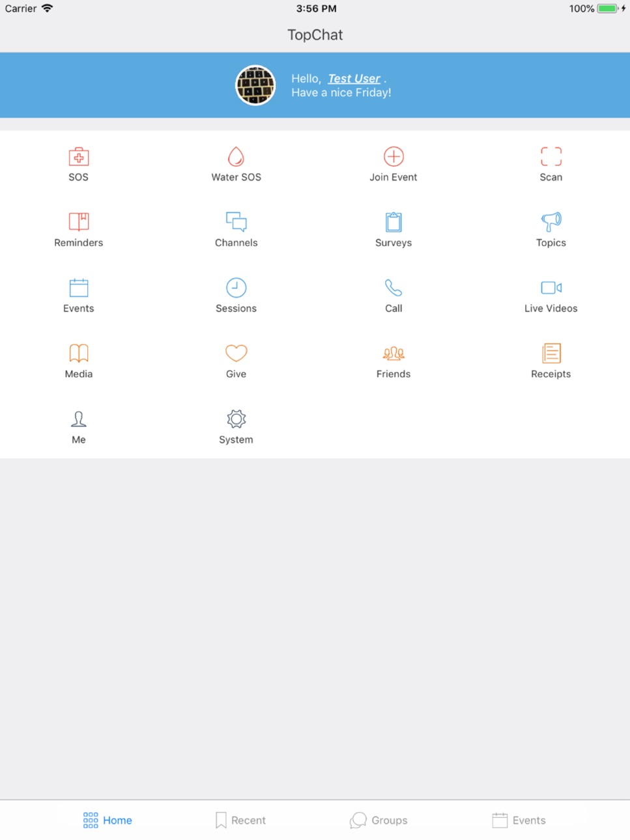Viewport: 630px width, 840px height.
Task: Open the Live Videos camera icon
Action: pos(551,288)
